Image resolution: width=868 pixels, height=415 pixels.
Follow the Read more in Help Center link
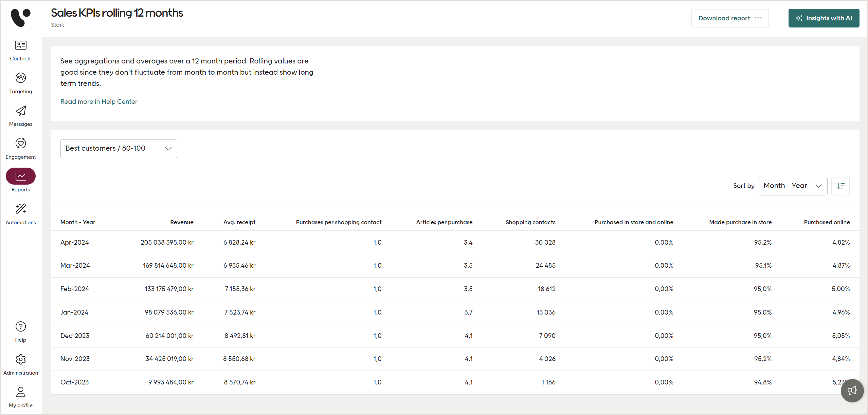(x=99, y=101)
